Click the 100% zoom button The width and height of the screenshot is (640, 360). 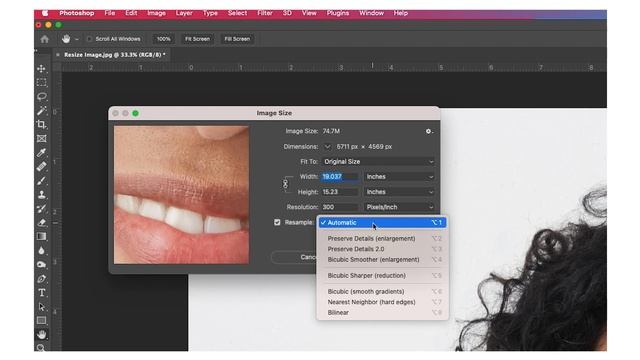pos(163,39)
